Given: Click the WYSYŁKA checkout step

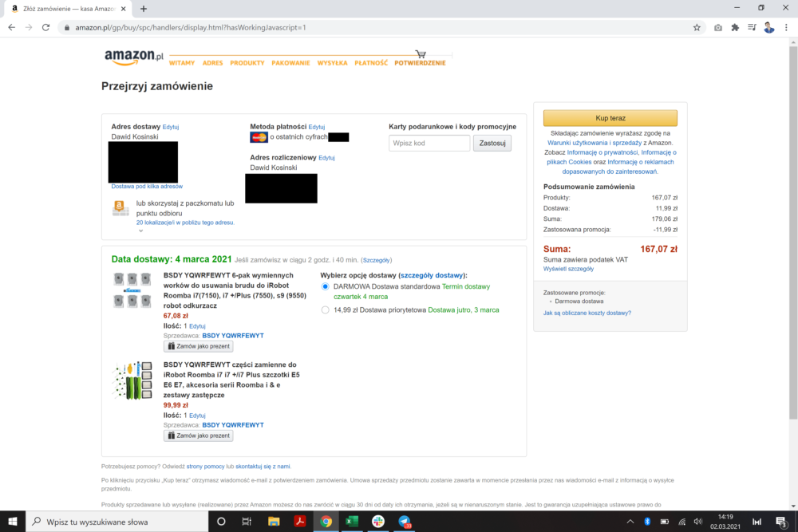Looking at the screenshot, I should (x=332, y=63).
